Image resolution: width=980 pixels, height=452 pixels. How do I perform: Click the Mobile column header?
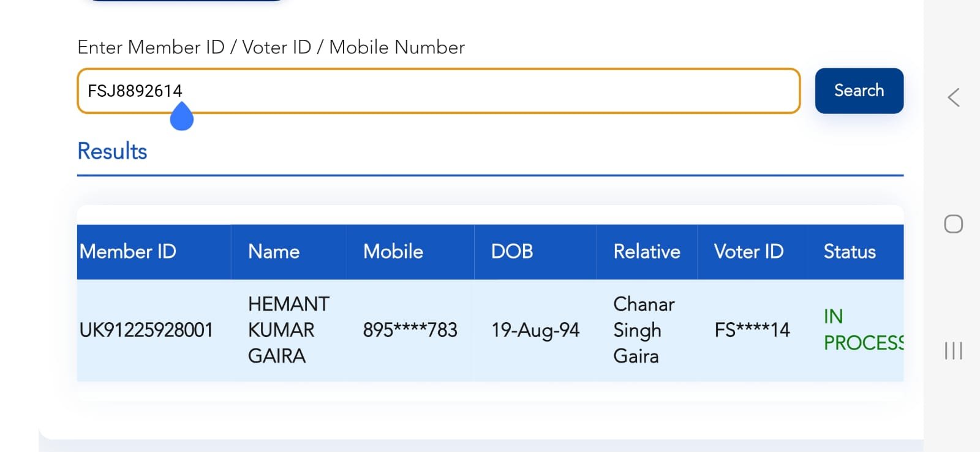click(393, 252)
